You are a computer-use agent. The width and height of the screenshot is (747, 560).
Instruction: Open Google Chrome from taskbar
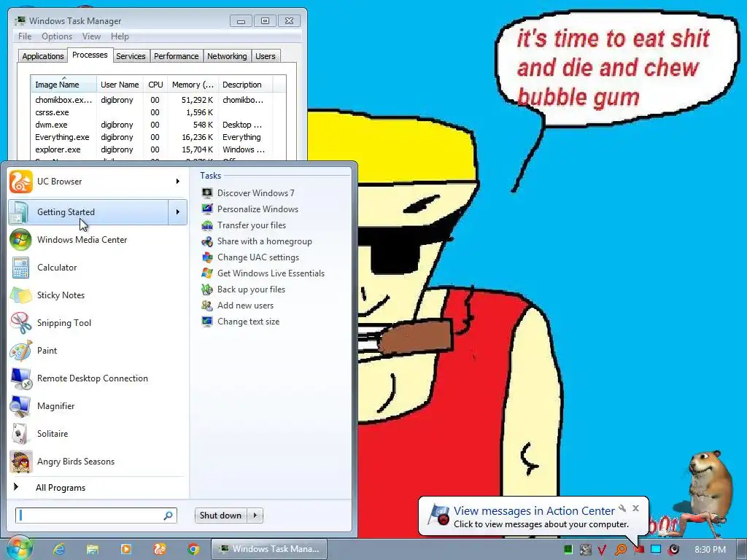[x=193, y=549]
